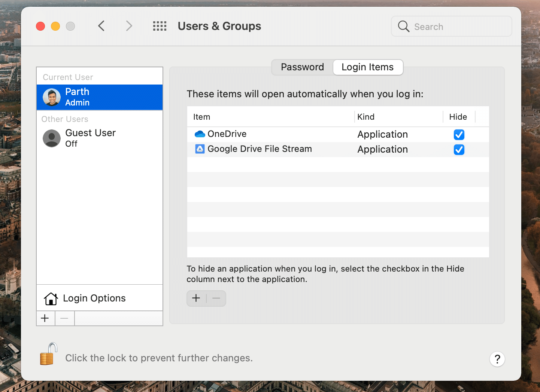Open the show-all preferences grid icon
540x392 pixels.
[x=160, y=26]
